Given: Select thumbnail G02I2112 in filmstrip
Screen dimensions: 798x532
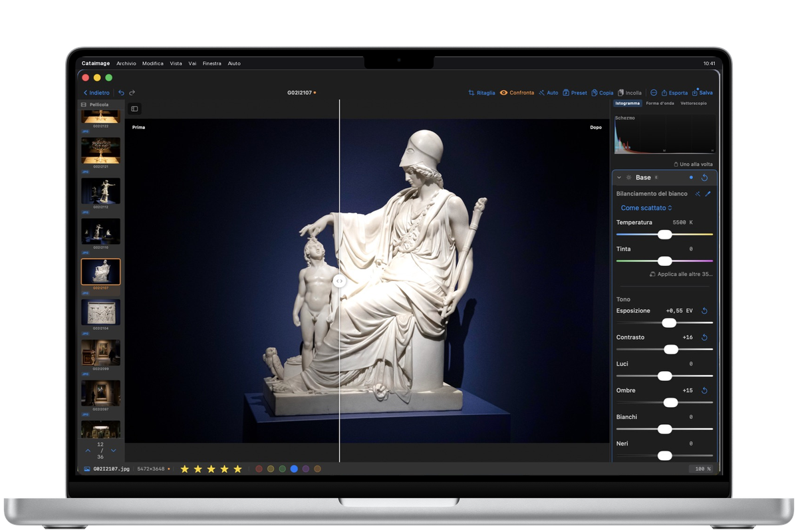Looking at the screenshot, I should [100, 191].
